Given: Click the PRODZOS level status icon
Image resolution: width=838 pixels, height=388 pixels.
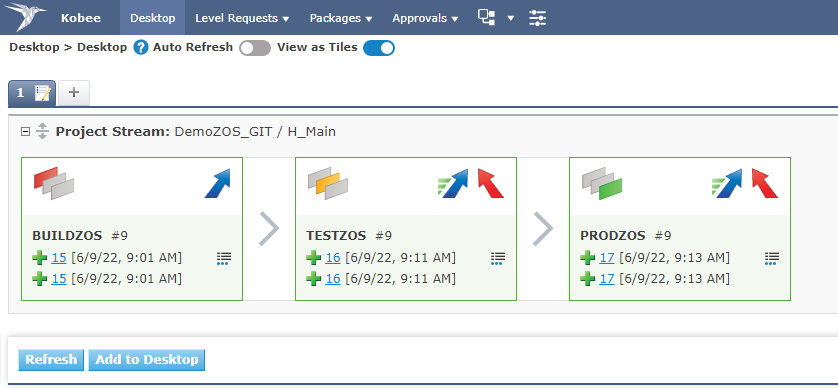Looking at the screenshot, I should click(602, 183).
